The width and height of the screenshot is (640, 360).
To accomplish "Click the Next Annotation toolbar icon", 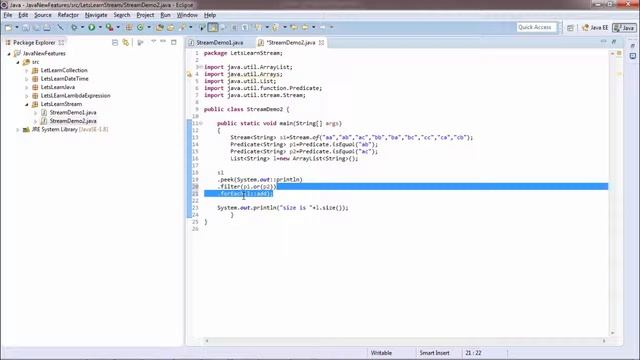I will (x=258, y=27).
